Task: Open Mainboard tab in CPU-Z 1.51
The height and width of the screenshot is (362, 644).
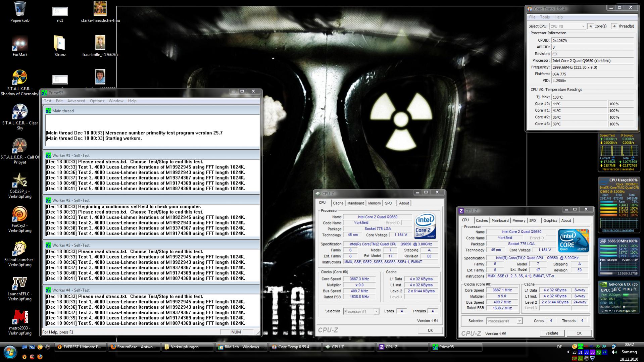Action: (x=356, y=203)
